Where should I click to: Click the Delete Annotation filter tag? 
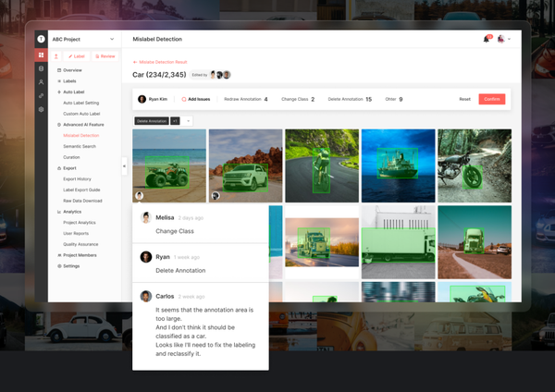click(152, 121)
